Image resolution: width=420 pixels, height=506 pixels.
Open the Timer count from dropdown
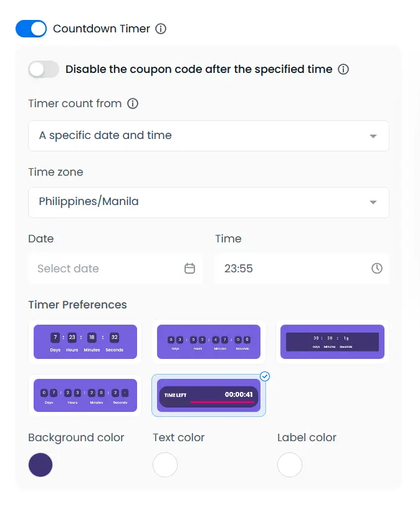[209, 136]
